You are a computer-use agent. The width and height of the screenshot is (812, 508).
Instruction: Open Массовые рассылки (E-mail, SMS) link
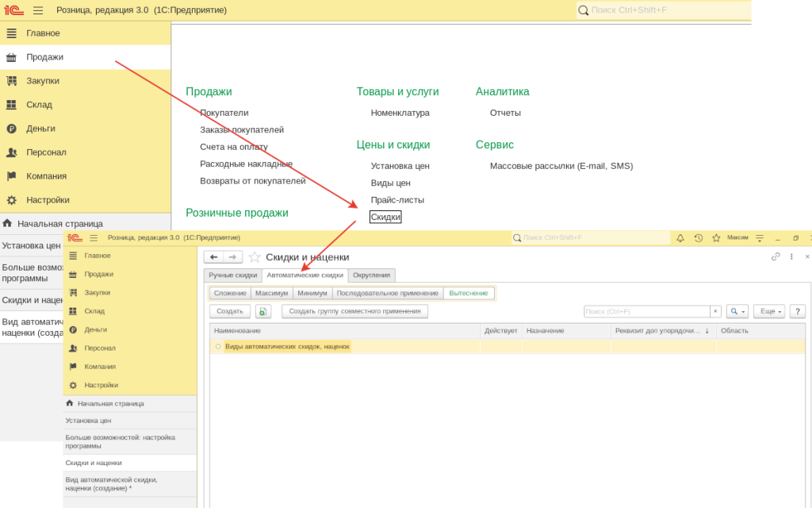tap(561, 167)
